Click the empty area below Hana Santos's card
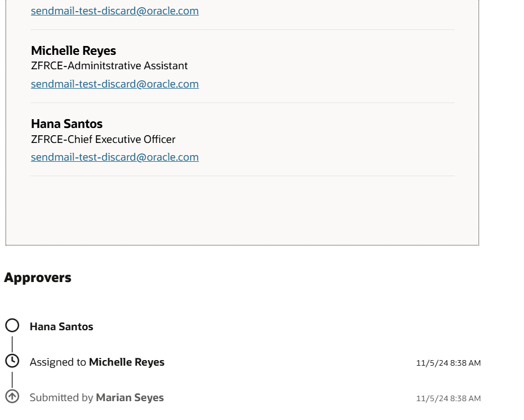Image resolution: width=524 pixels, height=420 pixels. [x=242, y=211]
